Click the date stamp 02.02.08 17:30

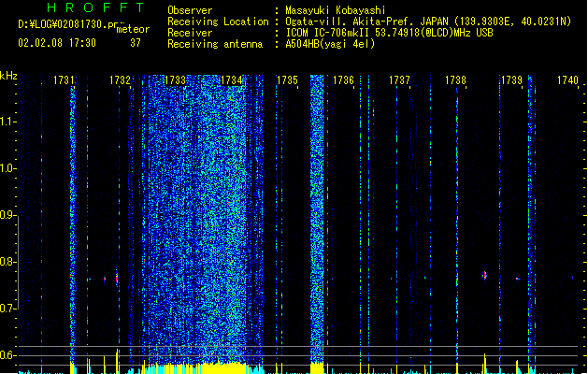(x=57, y=43)
